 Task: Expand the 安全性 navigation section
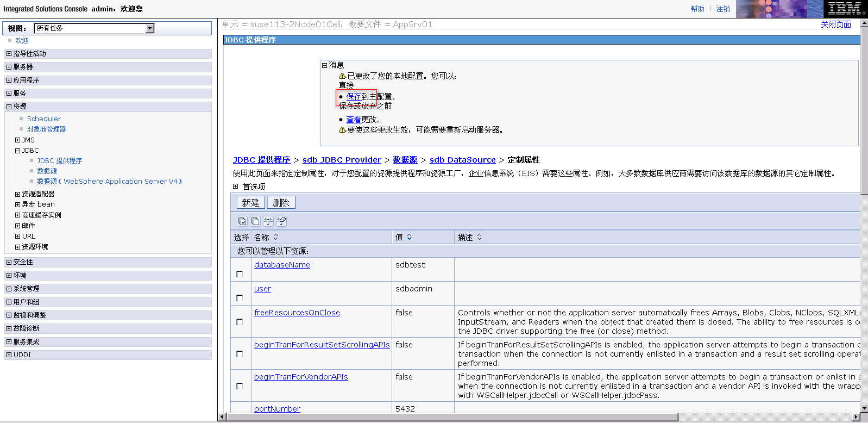[x=9, y=262]
